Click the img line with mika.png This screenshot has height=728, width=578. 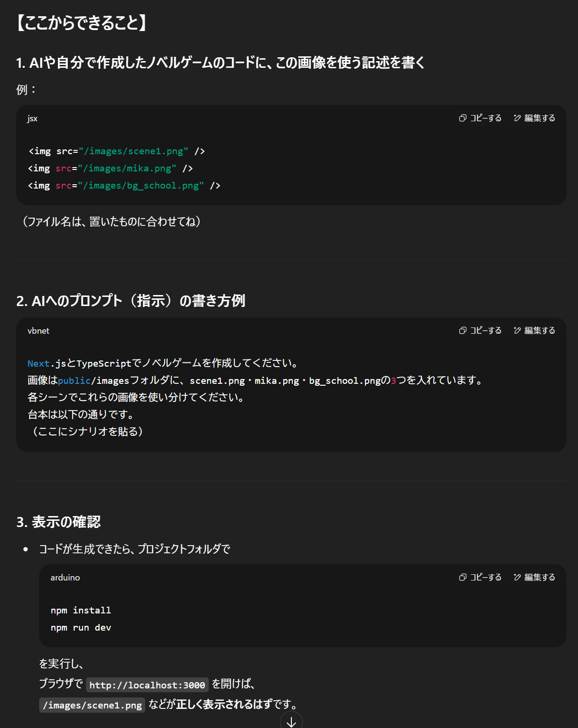(x=110, y=169)
